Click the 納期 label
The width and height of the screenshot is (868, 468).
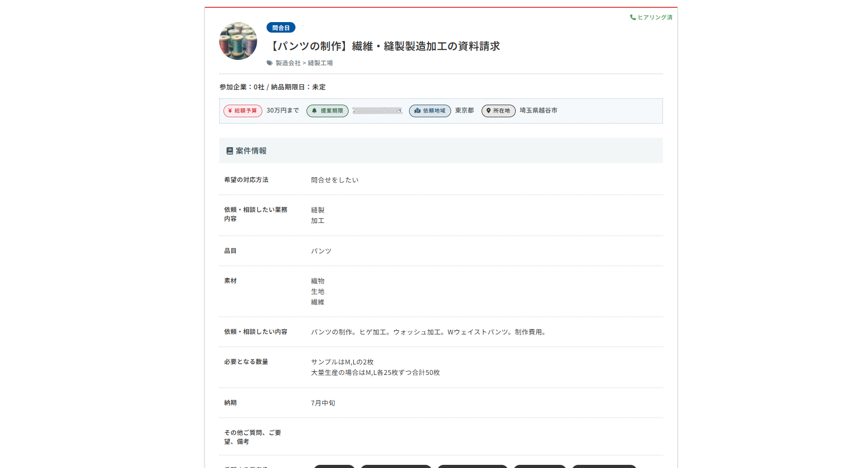coord(230,403)
